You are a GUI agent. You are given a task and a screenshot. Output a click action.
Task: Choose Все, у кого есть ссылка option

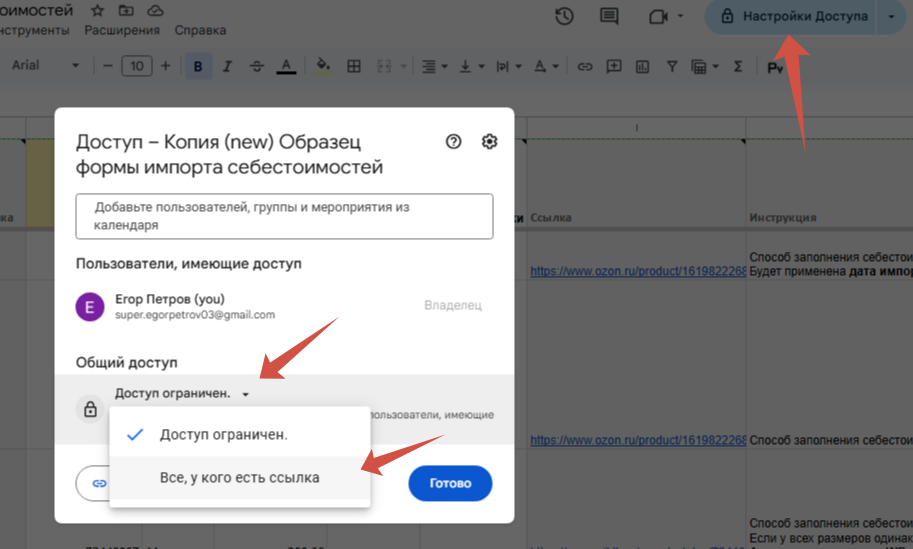click(239, 478)
